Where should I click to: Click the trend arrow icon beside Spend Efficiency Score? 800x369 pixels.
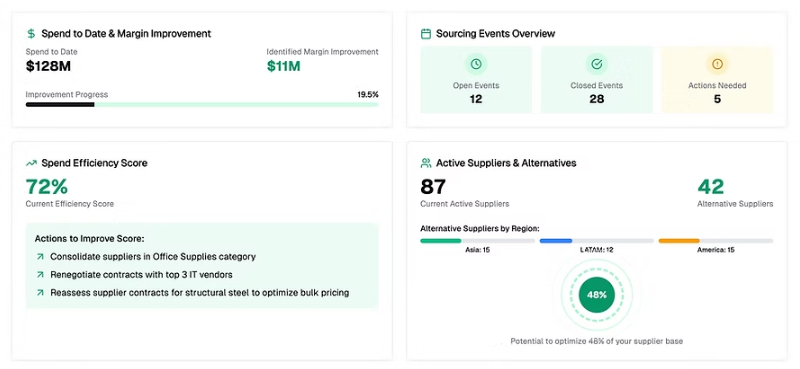31,163
